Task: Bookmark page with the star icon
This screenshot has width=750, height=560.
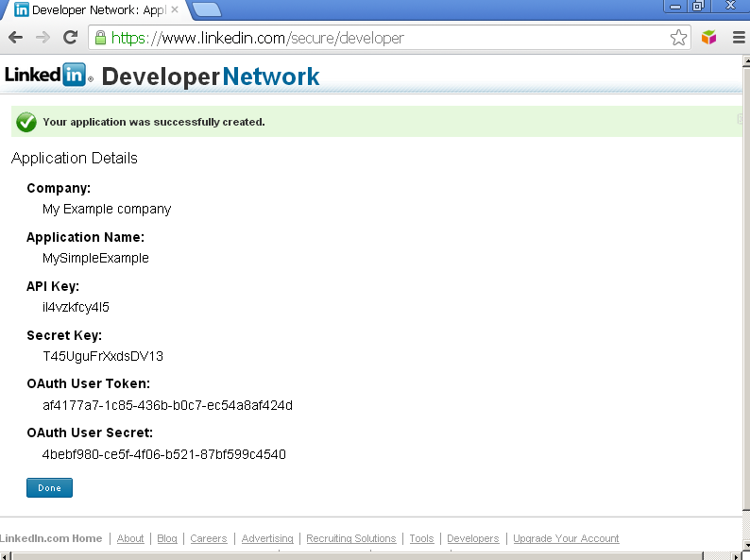Action: click(678, 38)
